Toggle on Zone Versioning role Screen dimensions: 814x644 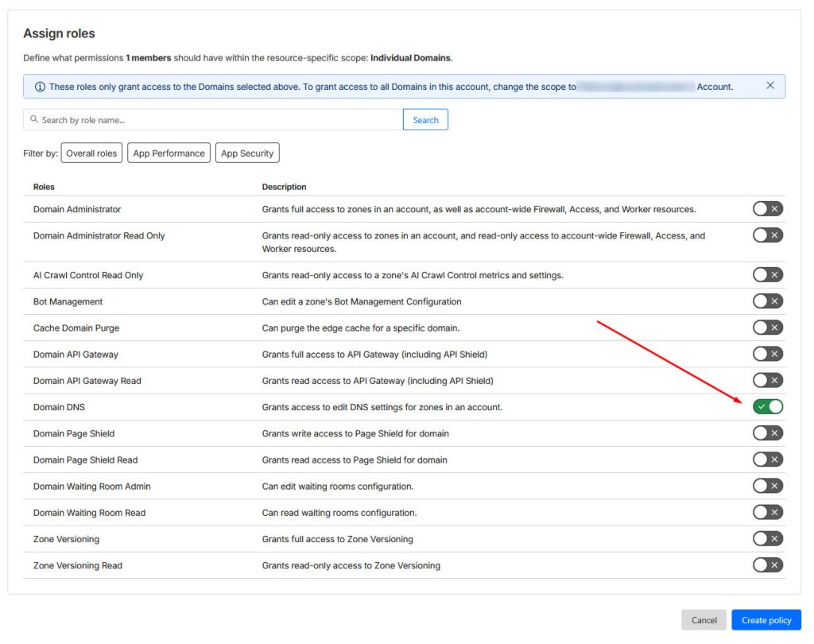[x=767, y=539]
